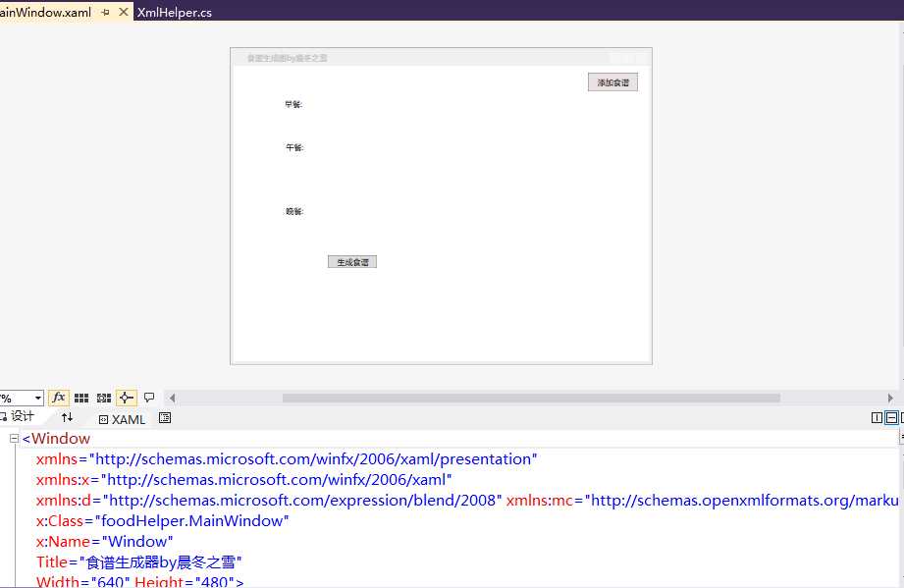Click the designer scroll left arrow
This screenshot has width=904, height=588.
click(x=172, y=398)
